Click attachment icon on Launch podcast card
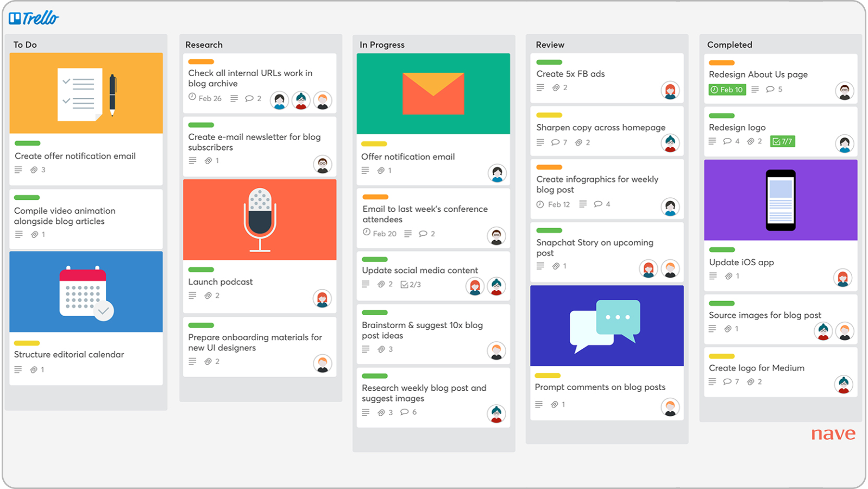This screenshot has width=868, height=489. point(208,296)
